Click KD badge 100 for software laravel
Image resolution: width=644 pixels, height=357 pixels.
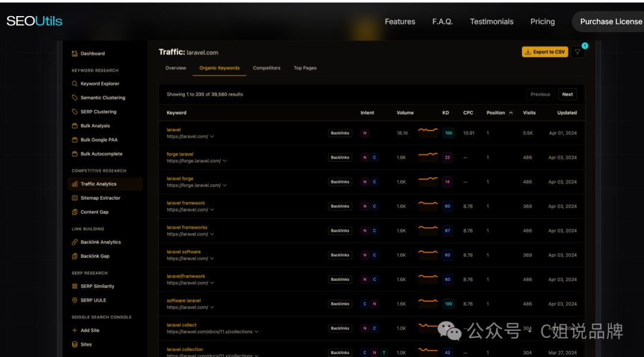[448, 304]
